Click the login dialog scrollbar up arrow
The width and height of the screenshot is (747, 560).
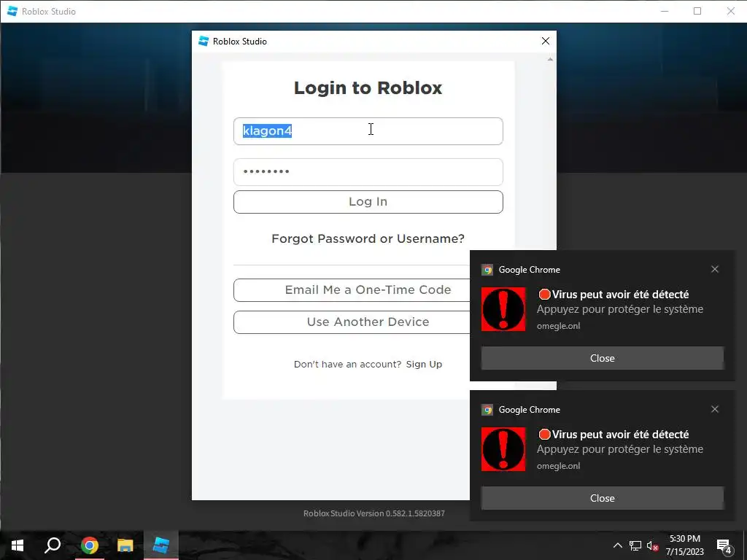[x=550, y=60]
